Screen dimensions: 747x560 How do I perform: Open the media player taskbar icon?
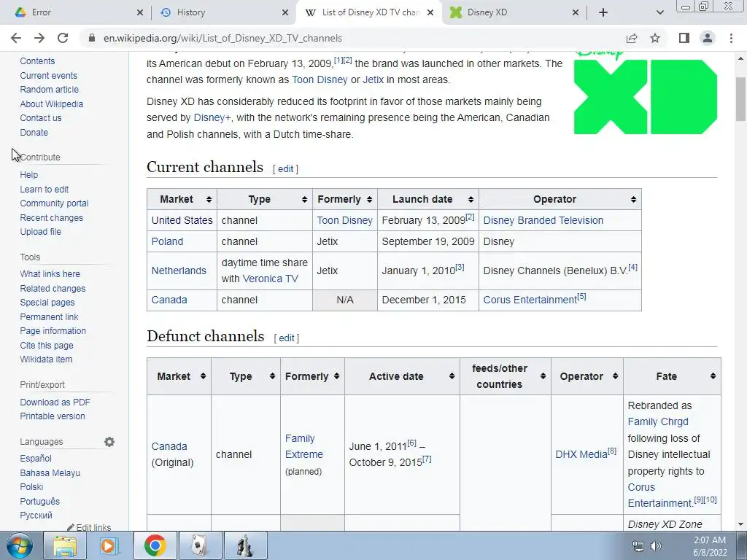[109, 545]
